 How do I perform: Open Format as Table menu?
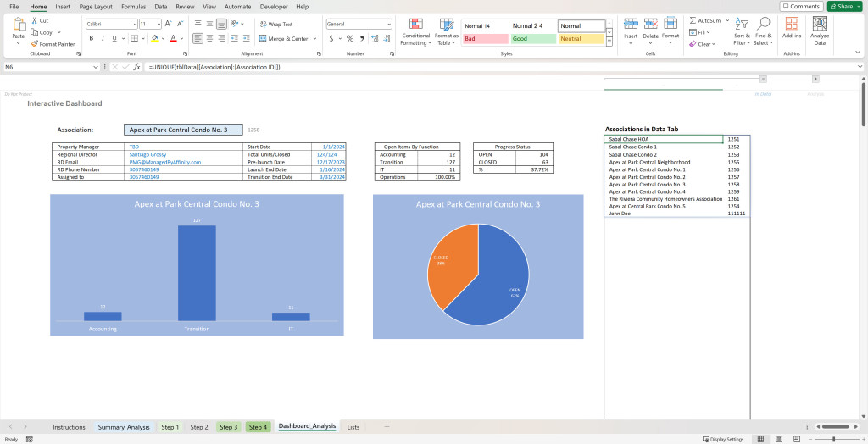[x=446, y=32]
